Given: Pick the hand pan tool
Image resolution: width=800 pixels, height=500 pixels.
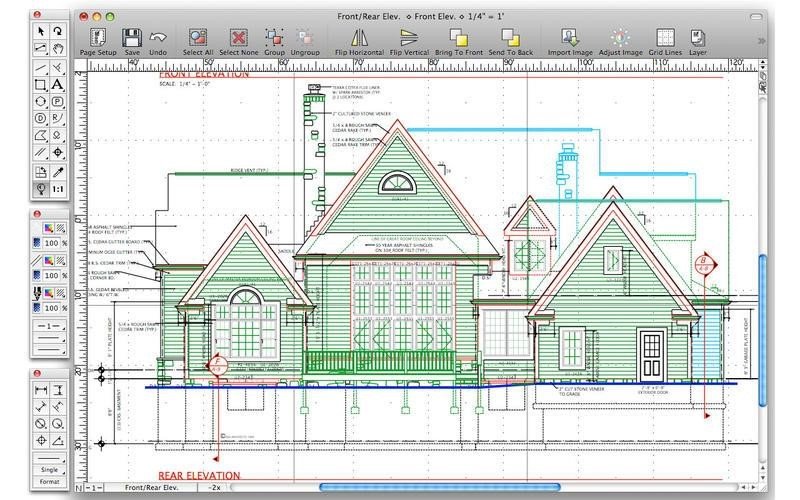Looking at the screenshot, I should click(x=58, y=48).
